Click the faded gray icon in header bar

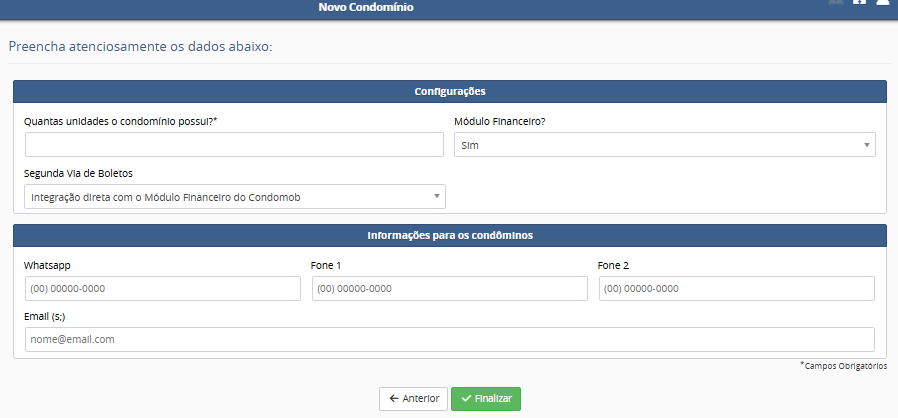pos(836,3)
